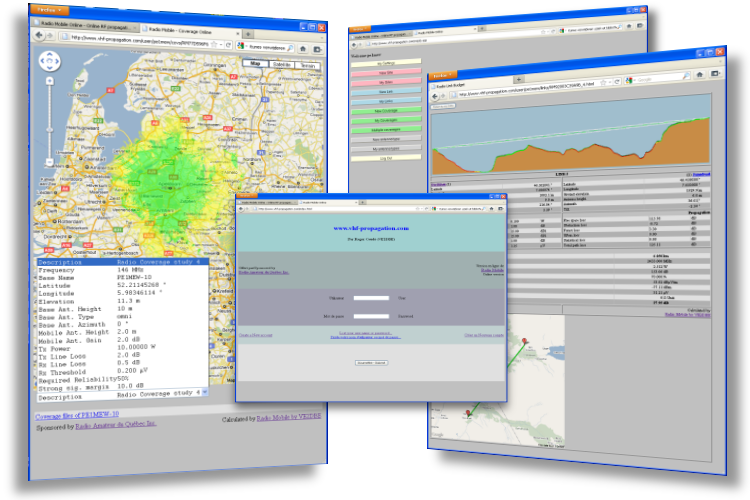Open Firefox menu in Radio Link Budget window
The image size is (750, 500).
(x=442, y=75)
